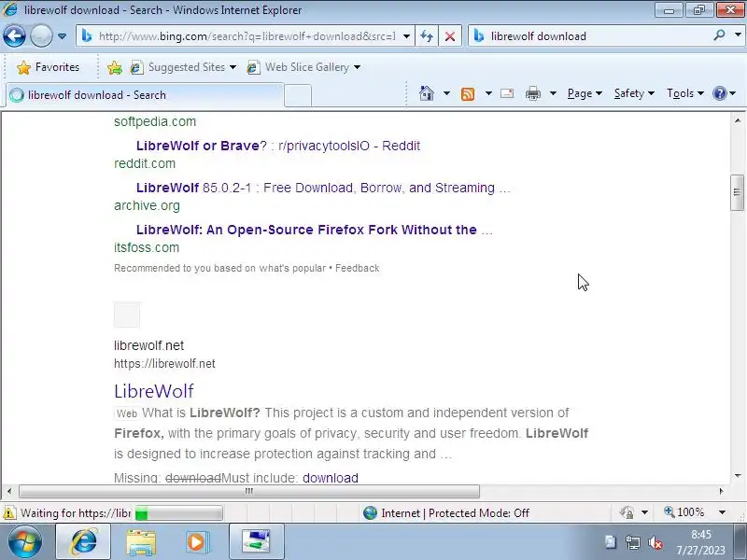Click the https://librewolf.net URL text
The width and height of the screenshot is (747, 560).
click(x=164, y=364)
